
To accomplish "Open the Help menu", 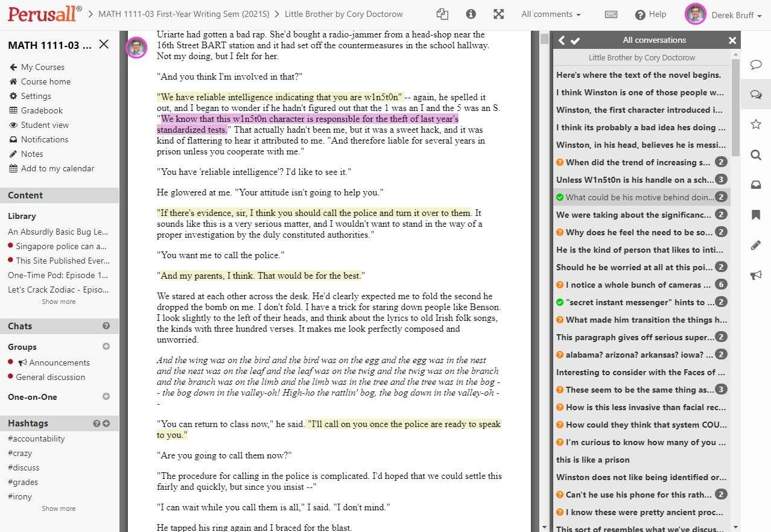I will [651, 14].
